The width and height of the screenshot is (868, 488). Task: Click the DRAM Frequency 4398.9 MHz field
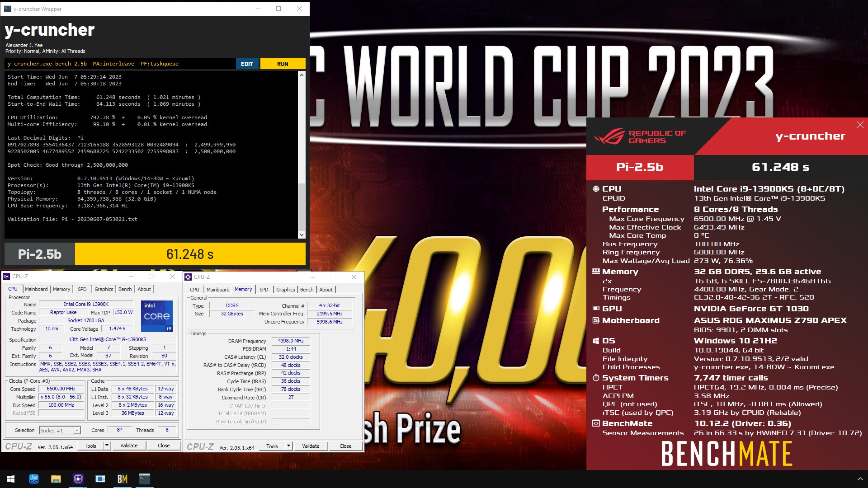point(291,341)
